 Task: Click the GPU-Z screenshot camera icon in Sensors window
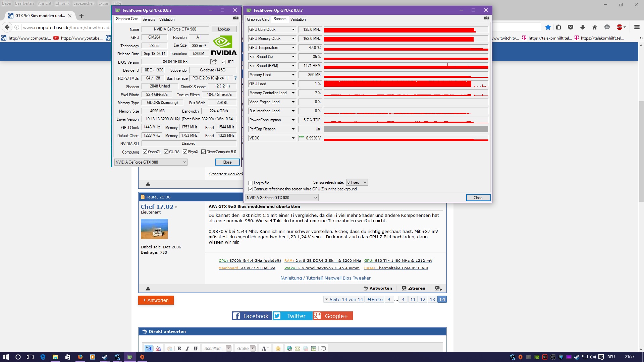(x=486, y=18)
